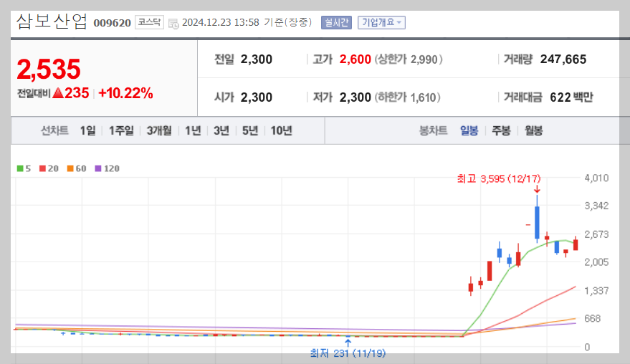Click the 선차트 label

[x=54, y=130]
